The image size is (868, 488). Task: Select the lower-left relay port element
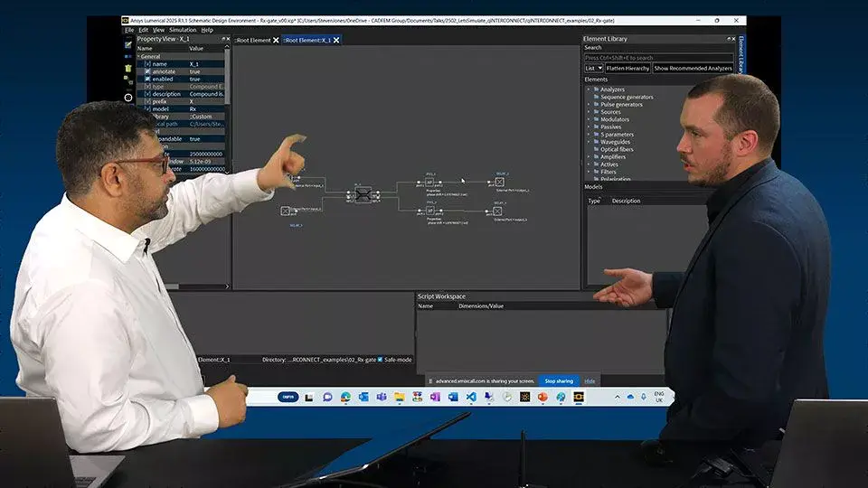point(285,211)
